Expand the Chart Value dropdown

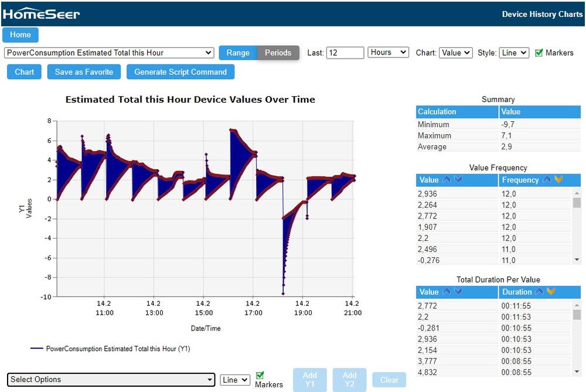455,53
